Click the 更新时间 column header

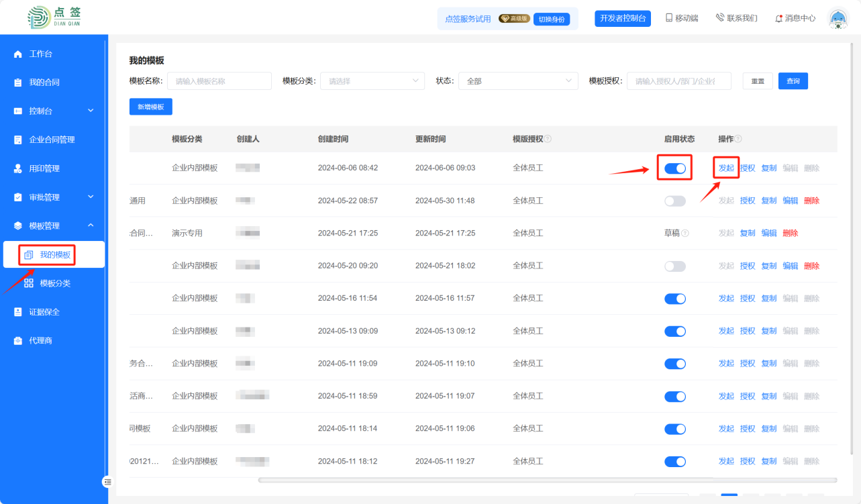point(430,139)
